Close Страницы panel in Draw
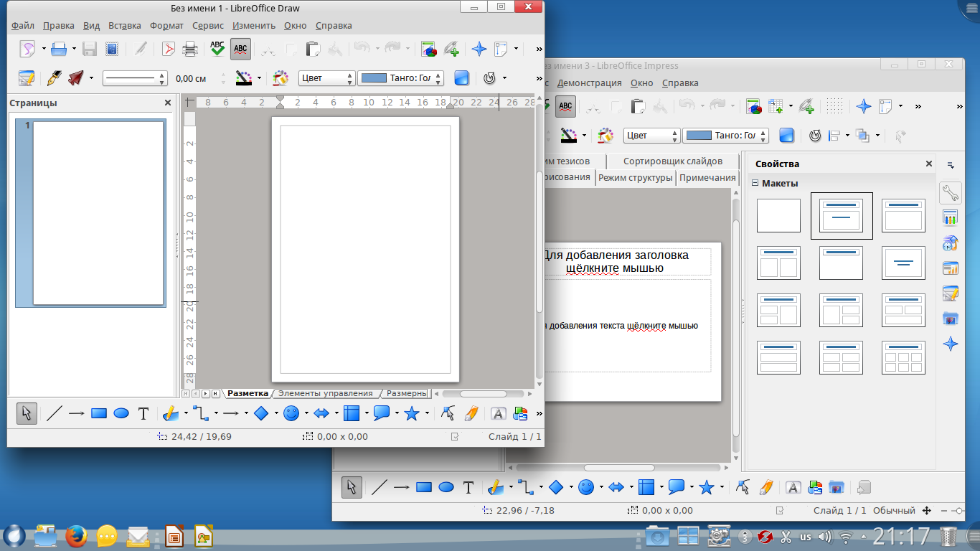The width and height of the screenshot is (980, 551). coord(168,103)
